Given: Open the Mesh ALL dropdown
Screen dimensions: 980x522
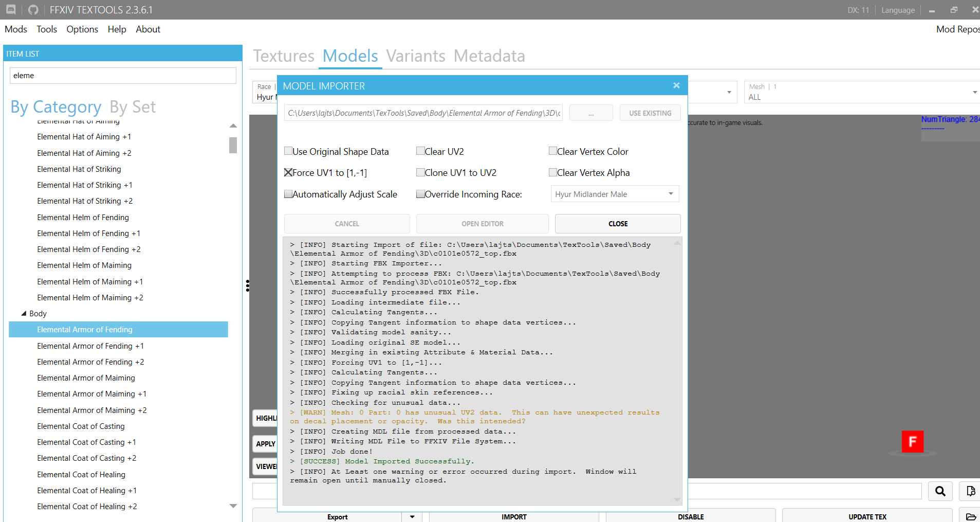Looking at the screenshot, I should (x=974, y=92).
